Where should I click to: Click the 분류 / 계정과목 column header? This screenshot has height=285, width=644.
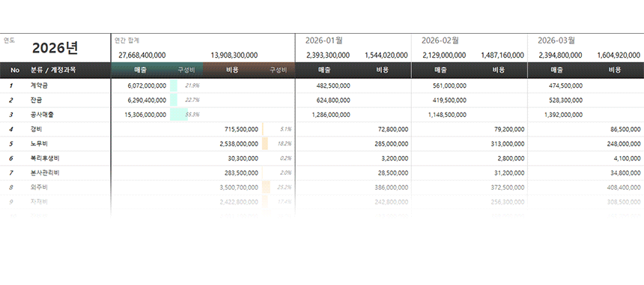[x=53, y=70]
